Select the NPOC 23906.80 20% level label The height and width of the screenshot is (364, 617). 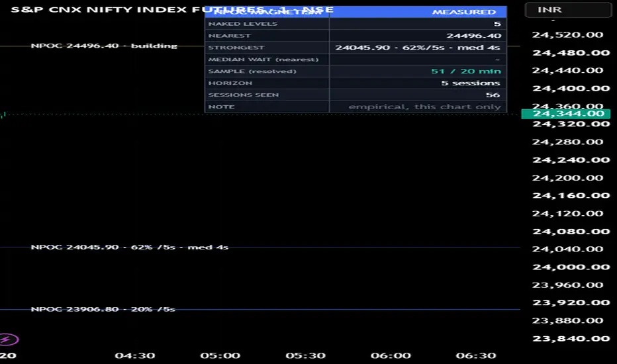click(x=103, y=309)
